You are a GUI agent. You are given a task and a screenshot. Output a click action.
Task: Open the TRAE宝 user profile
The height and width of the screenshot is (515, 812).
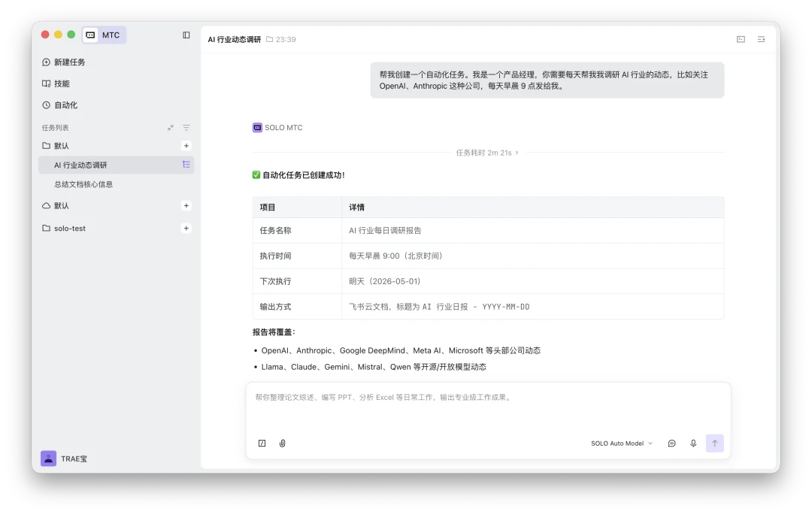point(64,459)
